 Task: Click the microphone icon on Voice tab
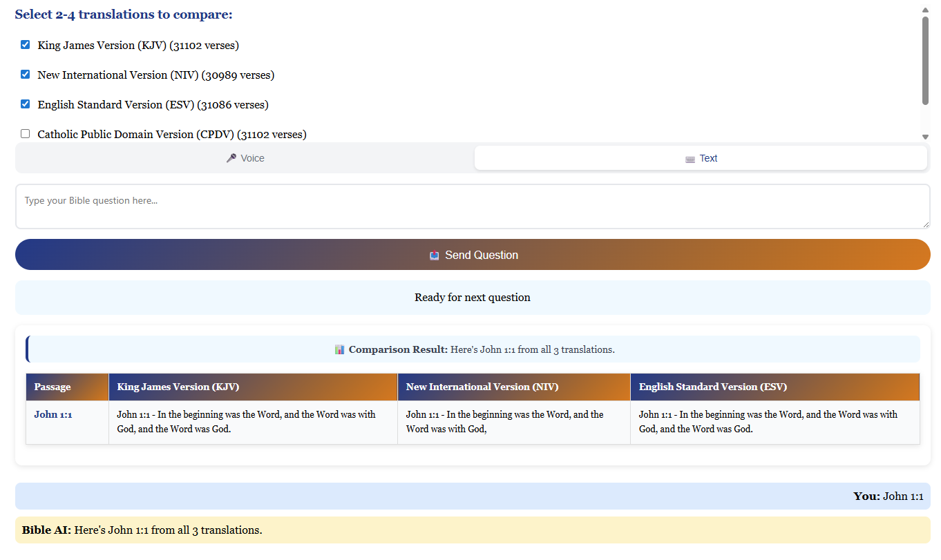point(231,158)
